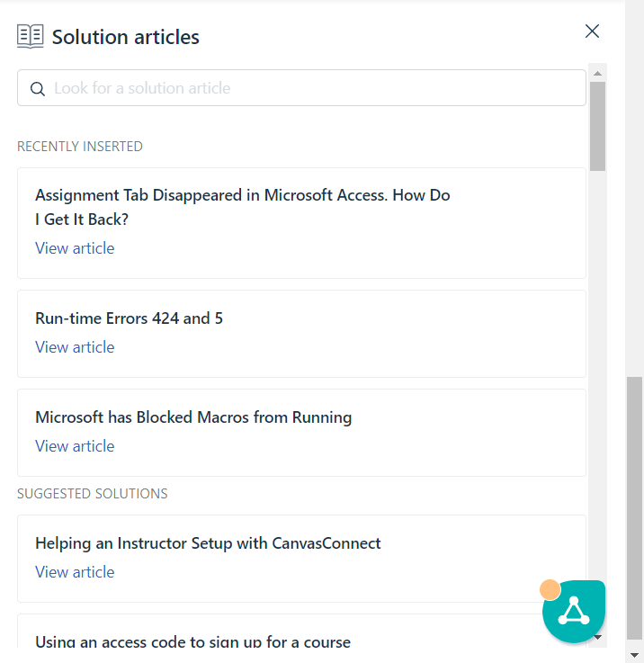The width and height of the screenshot is (644, 663).
Task: Click the inner panel scrollbar thumb
Action: pos(597,127)
